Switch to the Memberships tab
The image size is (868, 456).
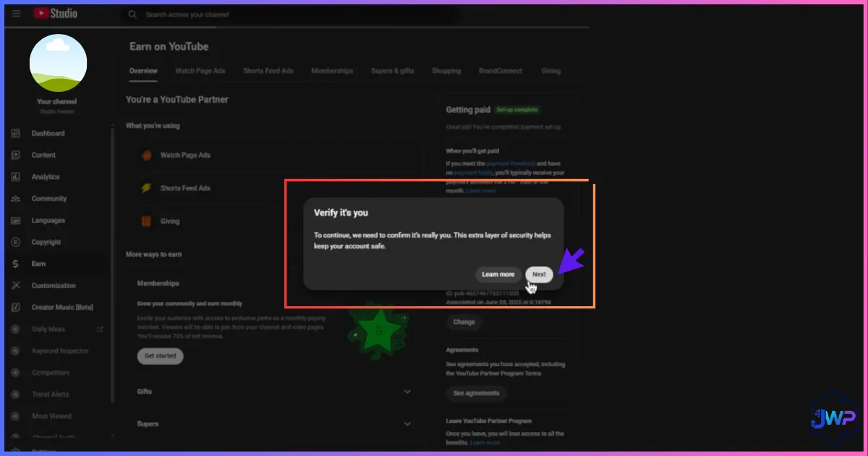[x=332, y=71]
